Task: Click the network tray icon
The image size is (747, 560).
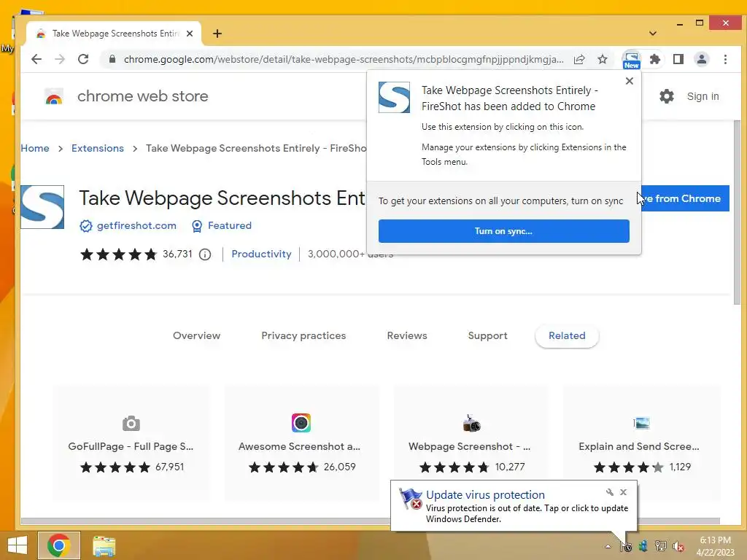Action: (661, 546)
